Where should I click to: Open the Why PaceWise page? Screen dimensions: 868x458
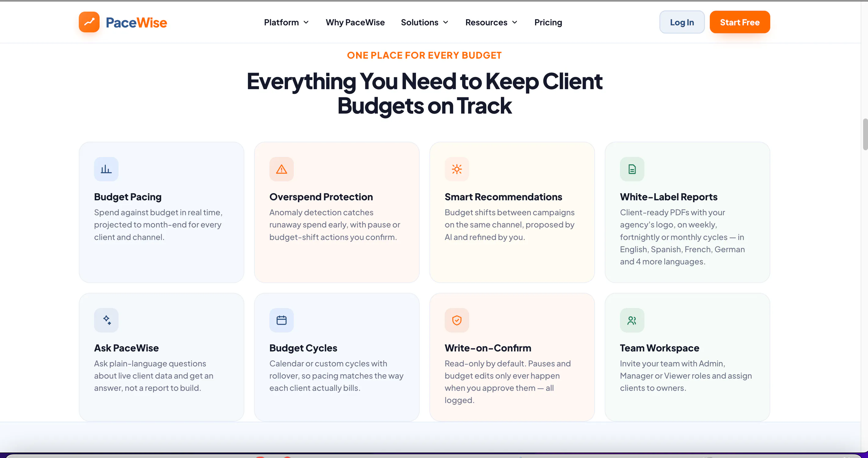[x=355, y=22]
